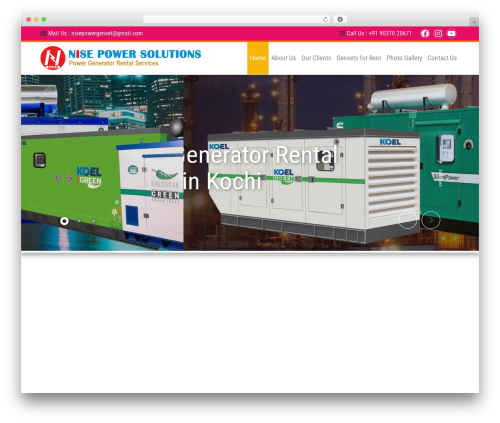
Task: Click the phone icon beside Call Us
Action: (342, 33)
